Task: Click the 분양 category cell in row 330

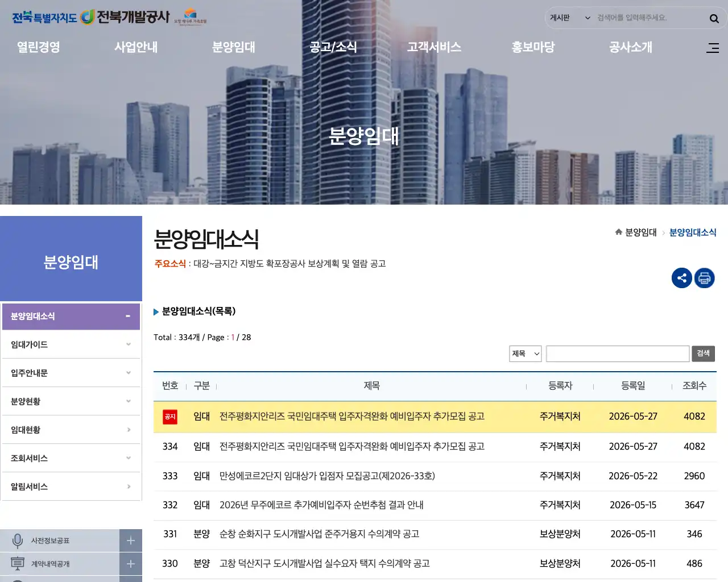Action: (202, 564)
